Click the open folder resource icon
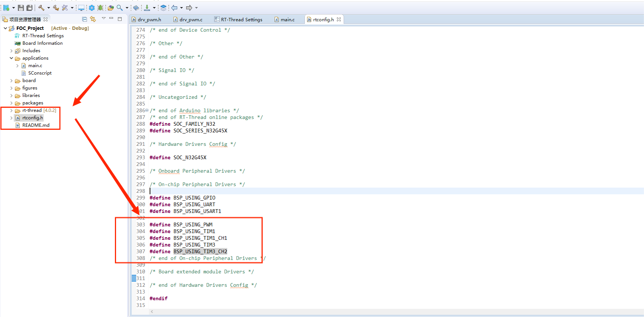The image size is (644, 317). coord(110,7)
